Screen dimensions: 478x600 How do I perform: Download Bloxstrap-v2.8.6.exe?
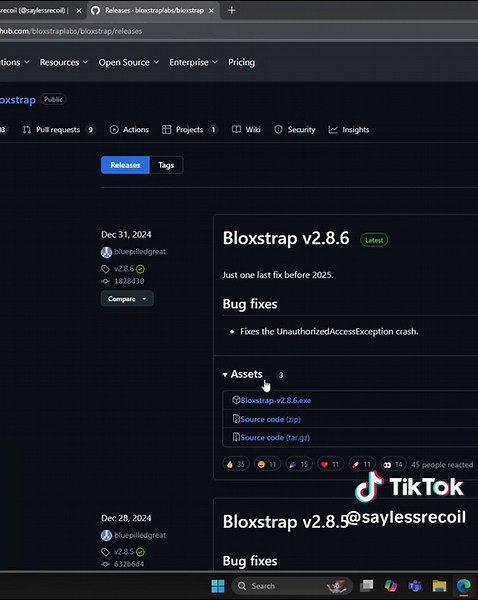click(x=276, y=400)
